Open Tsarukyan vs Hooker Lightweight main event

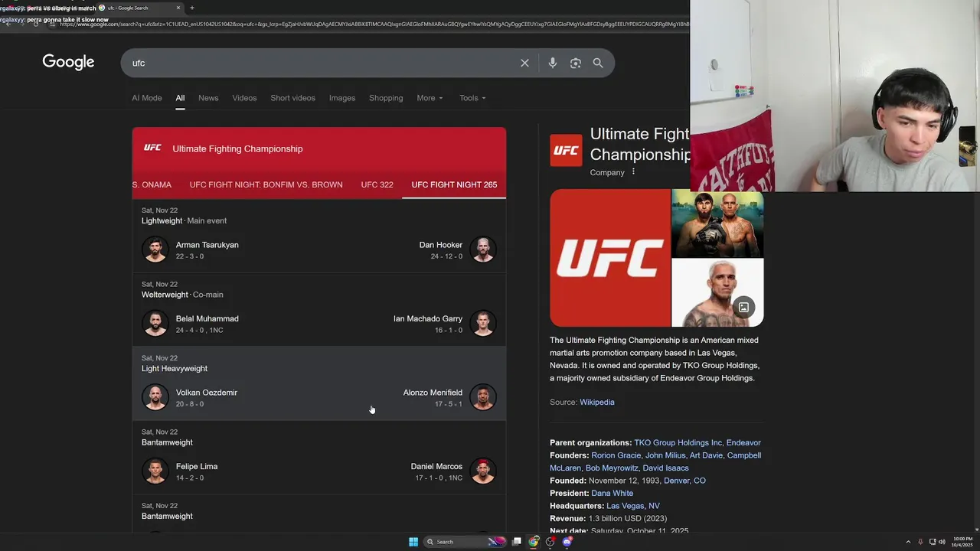coord(319,236)
